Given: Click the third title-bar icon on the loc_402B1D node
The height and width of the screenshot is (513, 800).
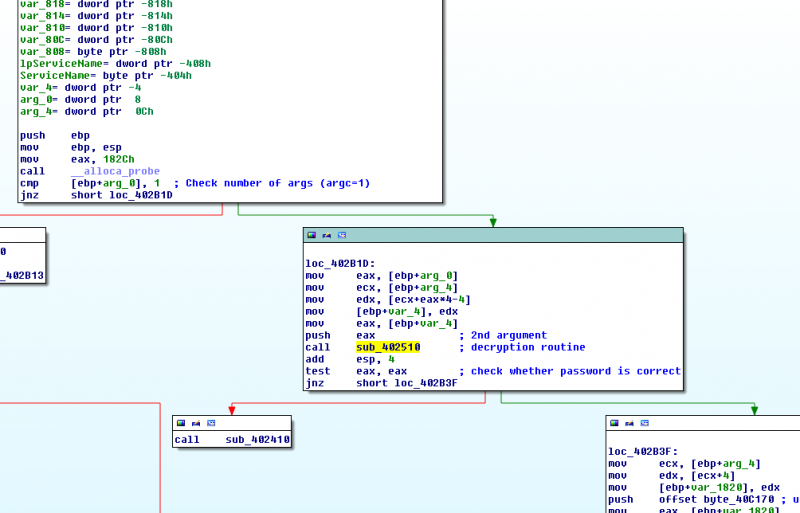Looking at the screenshot, I should [x=342, y=235].
